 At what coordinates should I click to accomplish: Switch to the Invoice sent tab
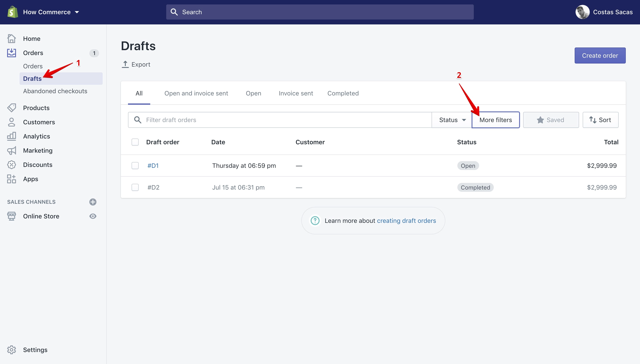(x=296, y=93)
